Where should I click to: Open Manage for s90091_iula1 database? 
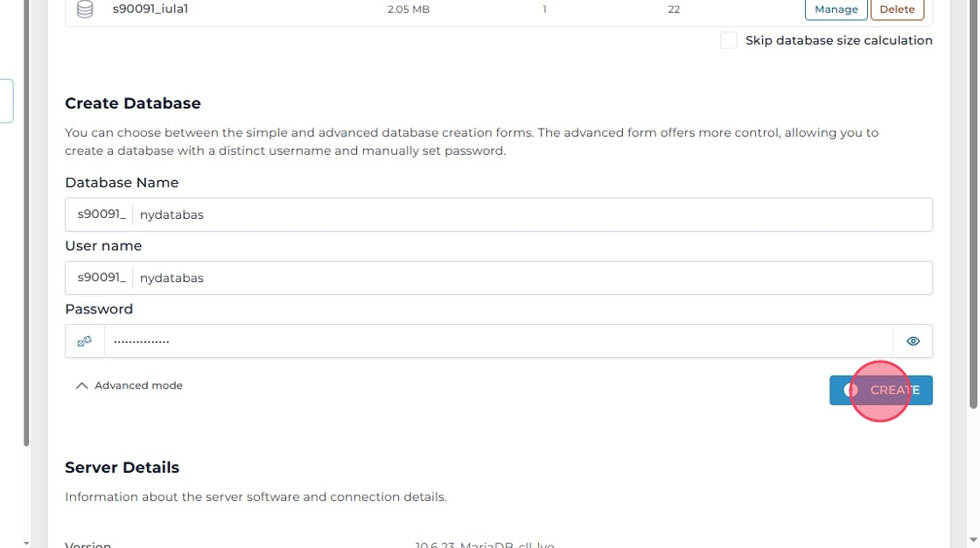836,10
